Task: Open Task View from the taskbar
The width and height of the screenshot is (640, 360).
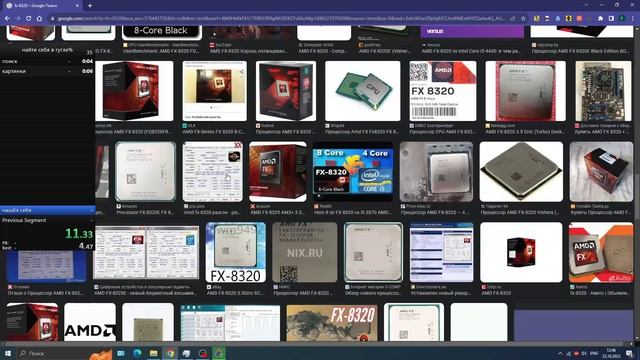Action: 121,353
